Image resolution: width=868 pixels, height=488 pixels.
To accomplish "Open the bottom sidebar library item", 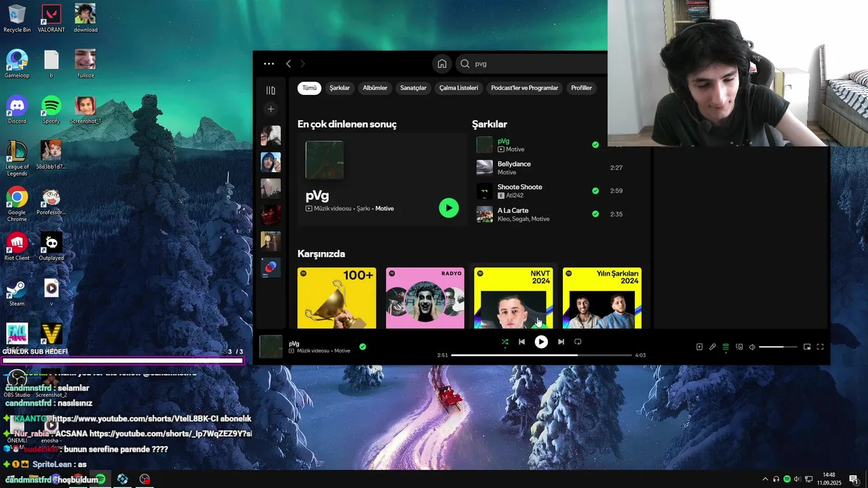I will pyautogui.click(x=271, y=268).
